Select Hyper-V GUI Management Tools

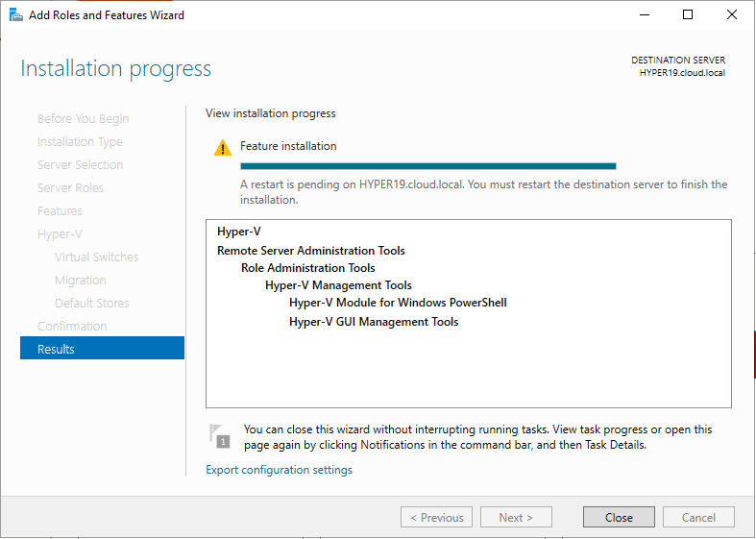(x=374, y=322)
